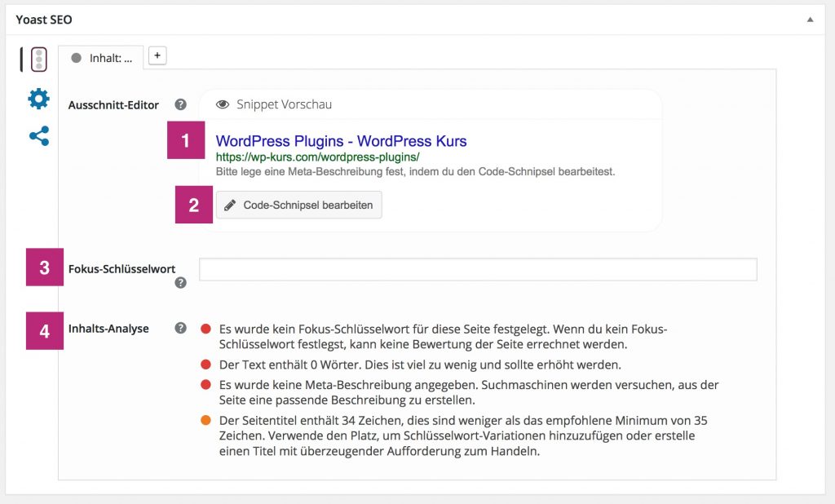Click inside the Fokus-Schlüsselwort input field
Image resolution: width=835 pixels, height=504 pixels.
coord(477,269)
